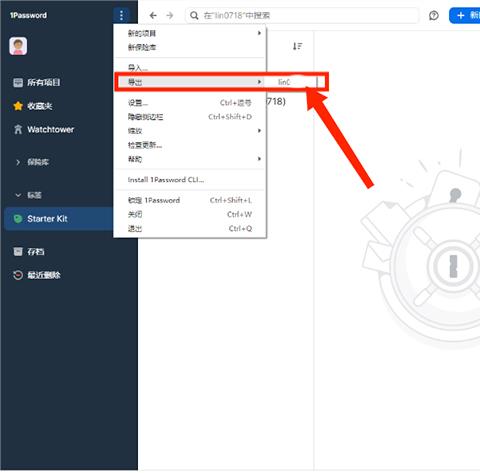Open 收藏夹 favorites with the star icon

click(33, 106)
